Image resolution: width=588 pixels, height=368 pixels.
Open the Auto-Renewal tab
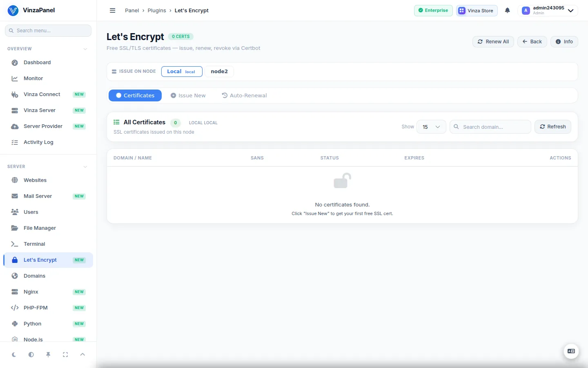pyautogui.click(x=244, y=96)
